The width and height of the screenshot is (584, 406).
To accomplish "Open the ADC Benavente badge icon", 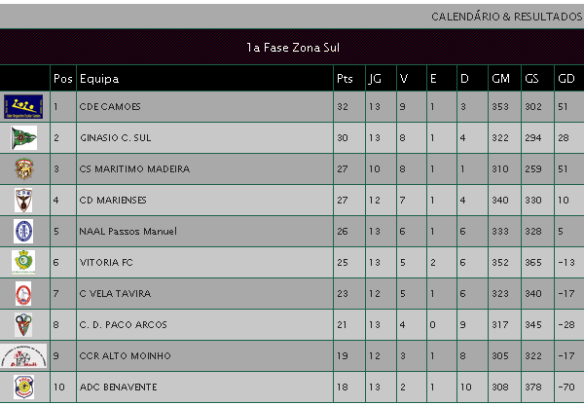I will tap(24, 387).
